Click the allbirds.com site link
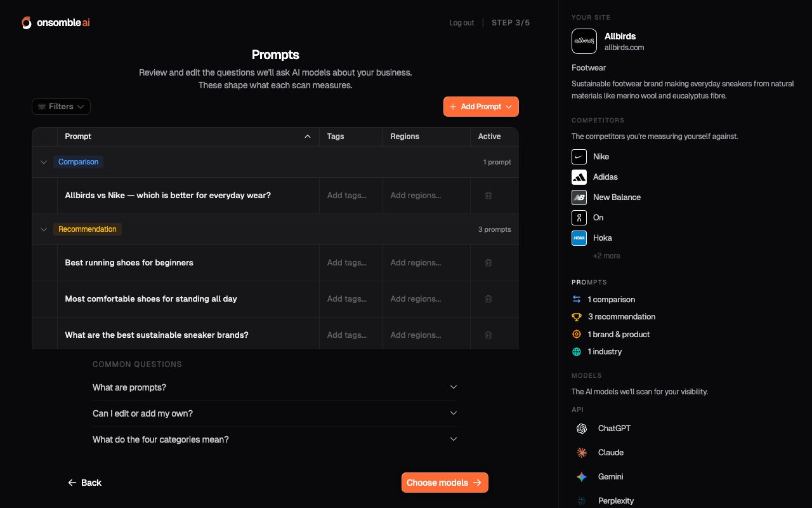This screenshot has width=812, height=508. (624, 48)
